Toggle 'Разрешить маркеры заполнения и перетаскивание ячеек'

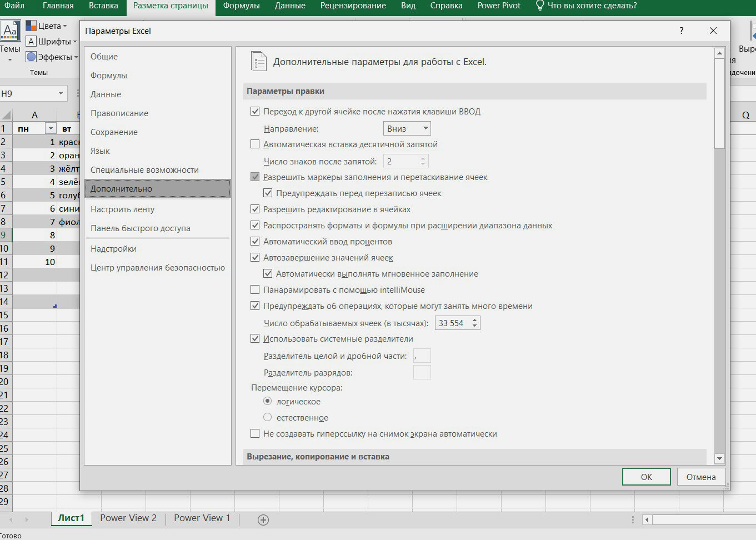pos(255,177)
